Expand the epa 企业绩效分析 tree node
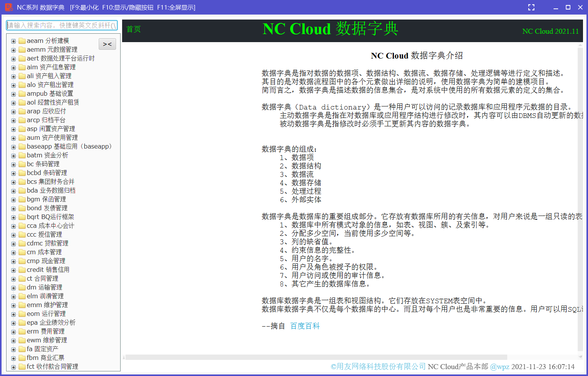588x376 pixels. click(x=13, y=322)
